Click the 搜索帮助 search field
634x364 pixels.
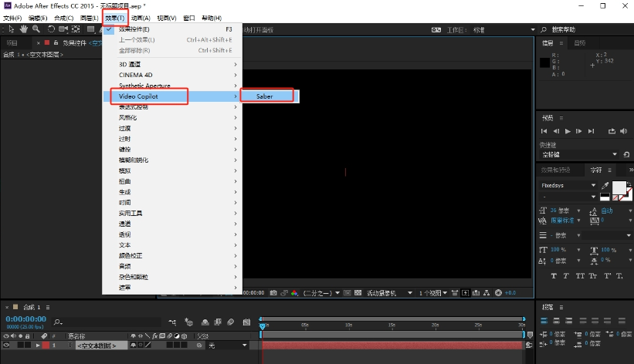[x=585, y=29]
